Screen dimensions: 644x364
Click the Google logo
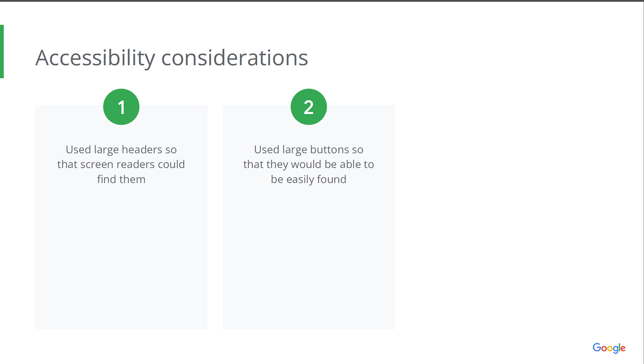(x=609, y=348)
